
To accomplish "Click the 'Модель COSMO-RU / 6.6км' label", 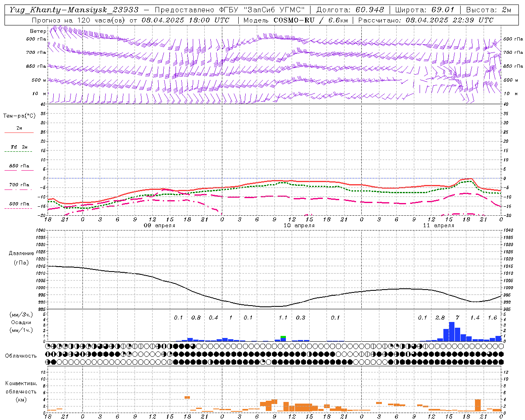I will [x=295, y=20].
